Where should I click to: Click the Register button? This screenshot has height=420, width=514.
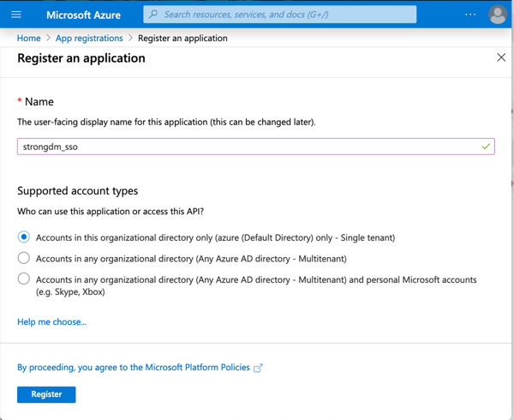tap(46, 394)
